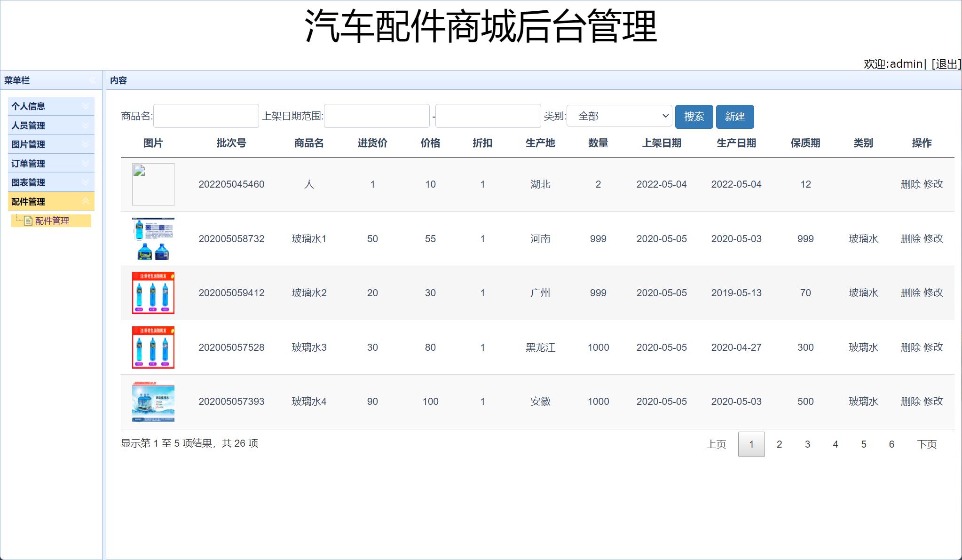Click the 新建 button
The width and height of the screenshot is (962, 560).
[x=735, y=116]
